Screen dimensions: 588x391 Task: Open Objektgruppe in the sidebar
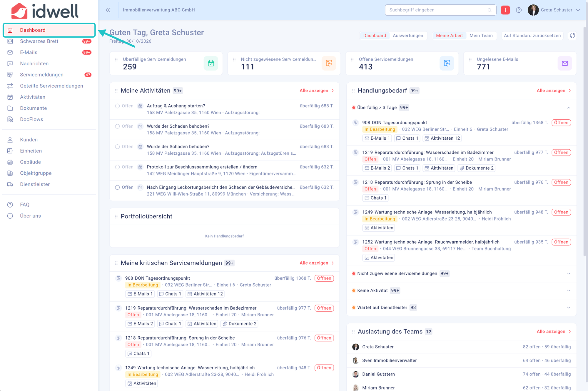(49, 173)
